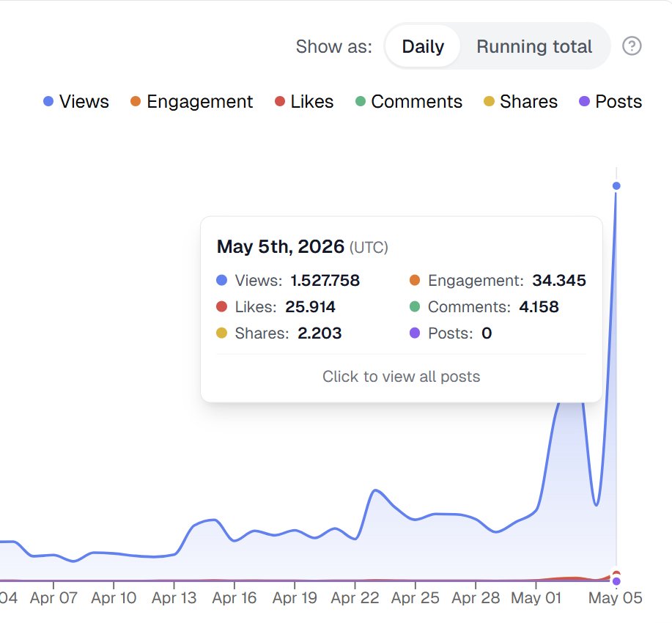Toggle the Likes series in legend
This screenshot has width=672, height=623.
click(304, 102)
